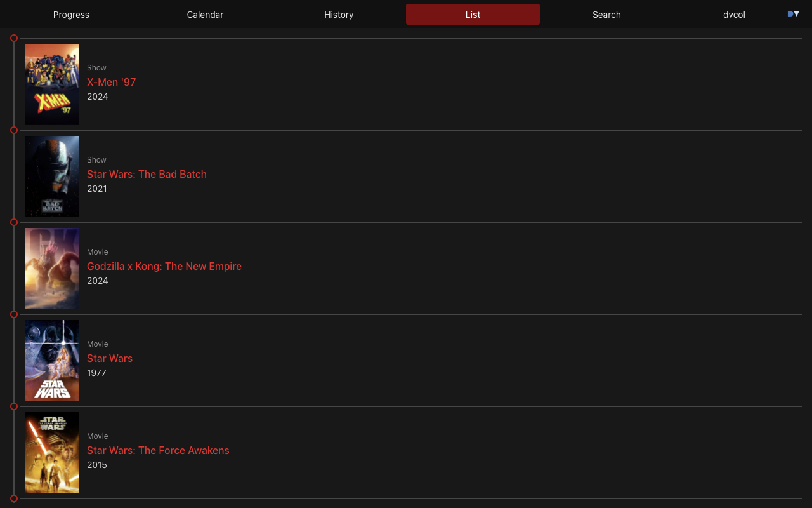Open Godzilla x Kong: The New Empire
The width and height of the screenshot is (812, 508).
click(164, 266)
